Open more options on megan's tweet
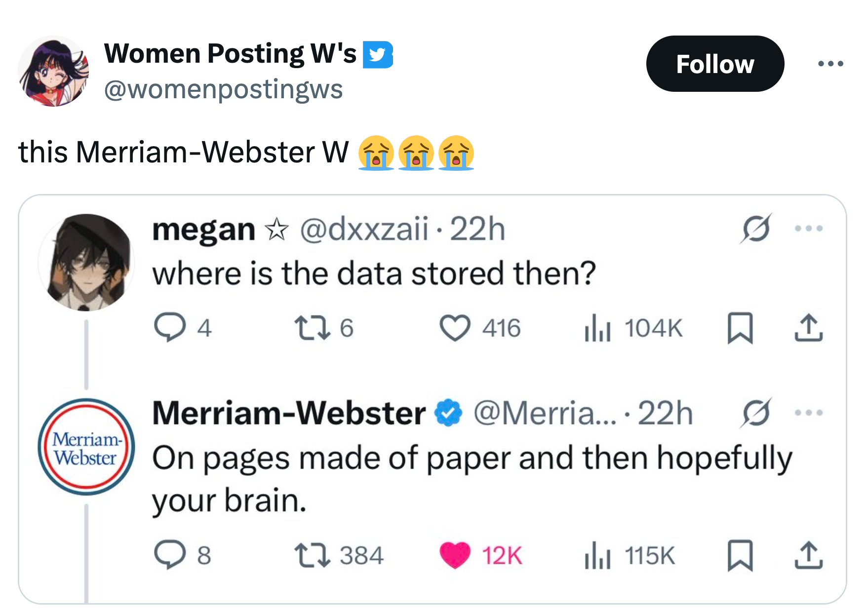The height and width of the screenshot is (612, 868). point(808,229)
